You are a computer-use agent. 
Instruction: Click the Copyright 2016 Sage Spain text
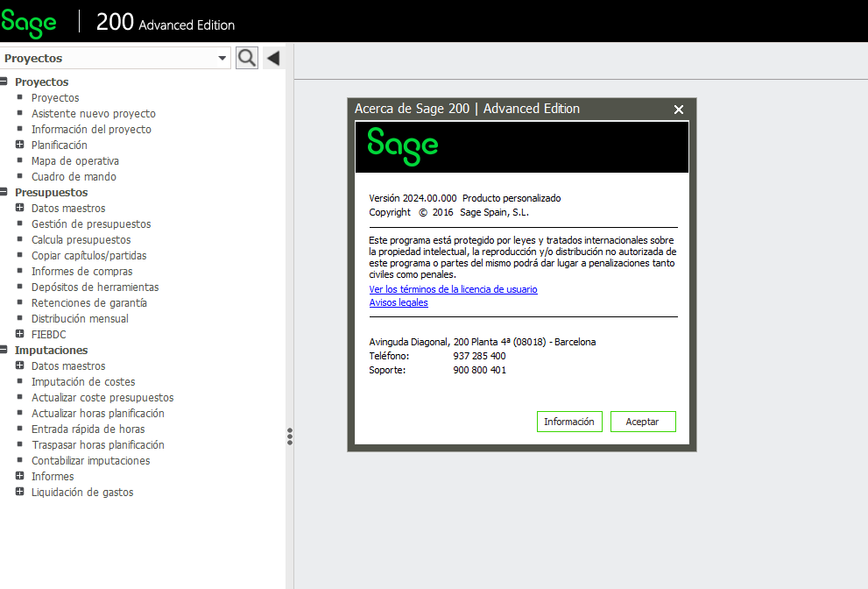(449, 212)
